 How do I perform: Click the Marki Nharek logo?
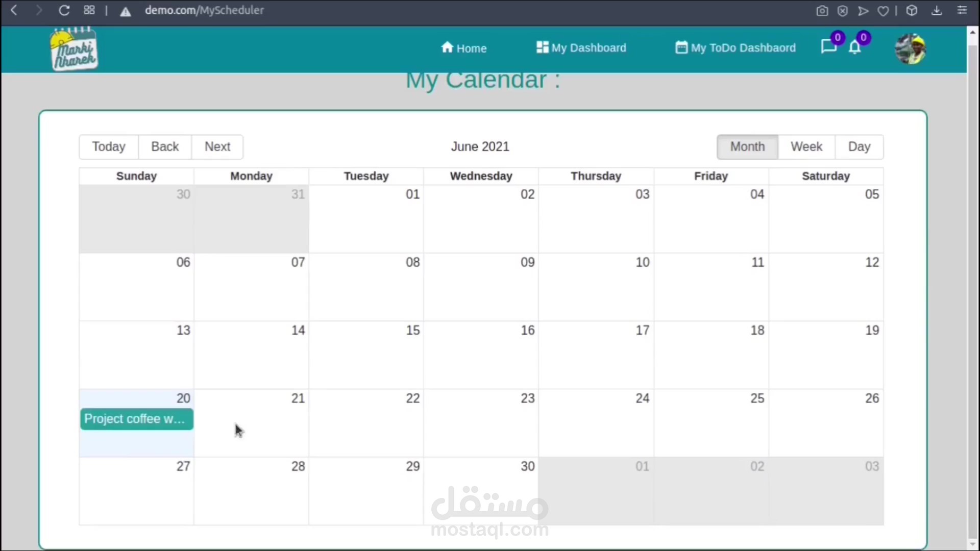click(x=74, y=50)
